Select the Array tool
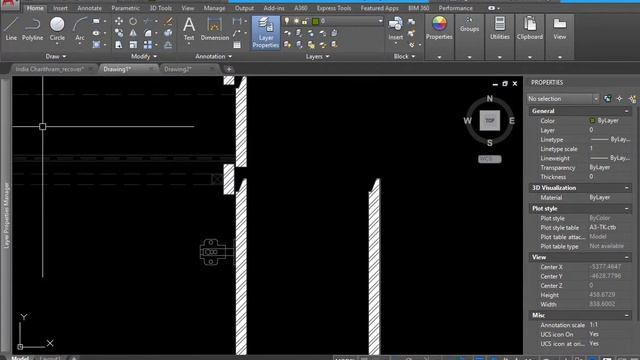 pyautogui.click(x=148, y=44)
